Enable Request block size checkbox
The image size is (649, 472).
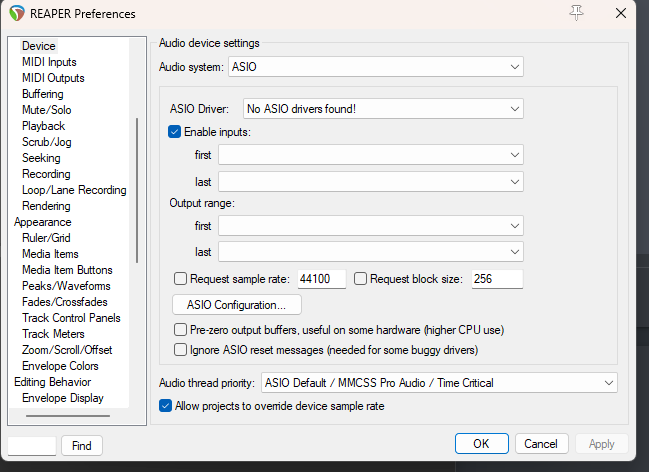point(361,279)
